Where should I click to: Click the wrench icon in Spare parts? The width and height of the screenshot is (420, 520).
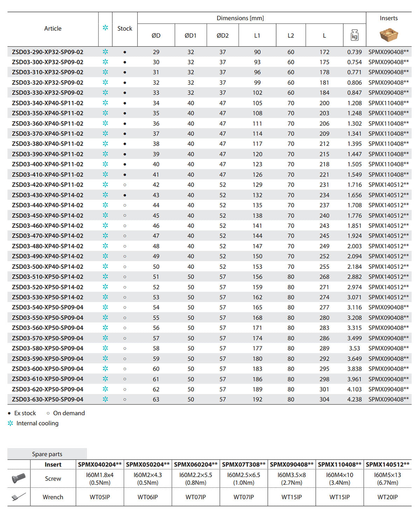(x=19, y=497)
